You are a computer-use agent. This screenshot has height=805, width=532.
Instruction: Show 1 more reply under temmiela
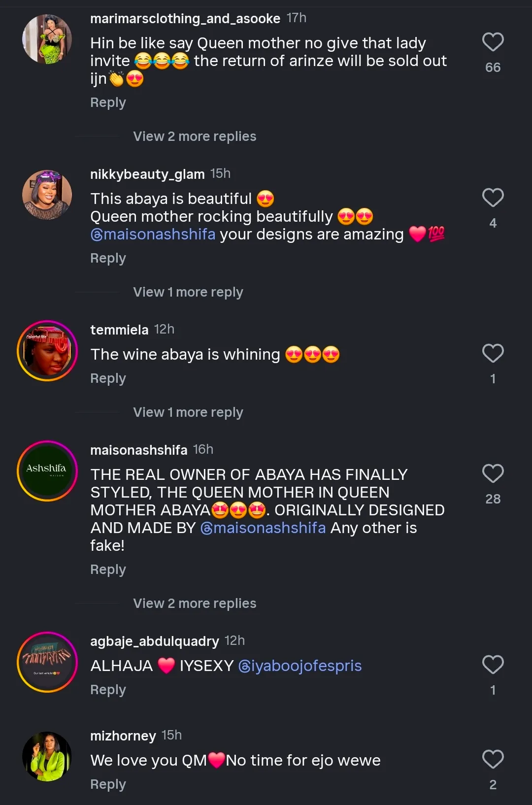coord(188,412)
